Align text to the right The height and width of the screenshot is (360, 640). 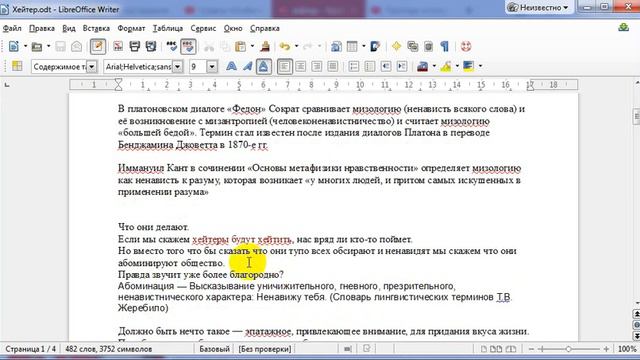pos(316,66)
